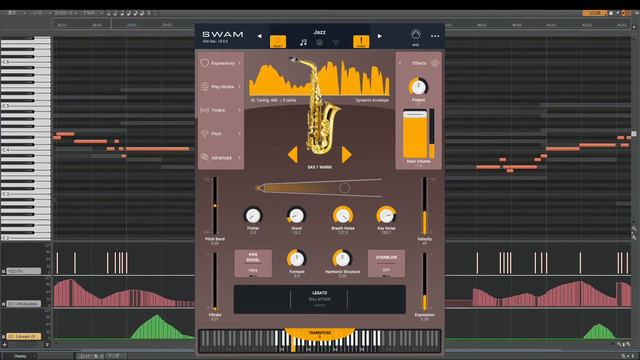640x360 pixels.
Task: Click the Pitch Bend vertical slider
Action: coord(215,206)
